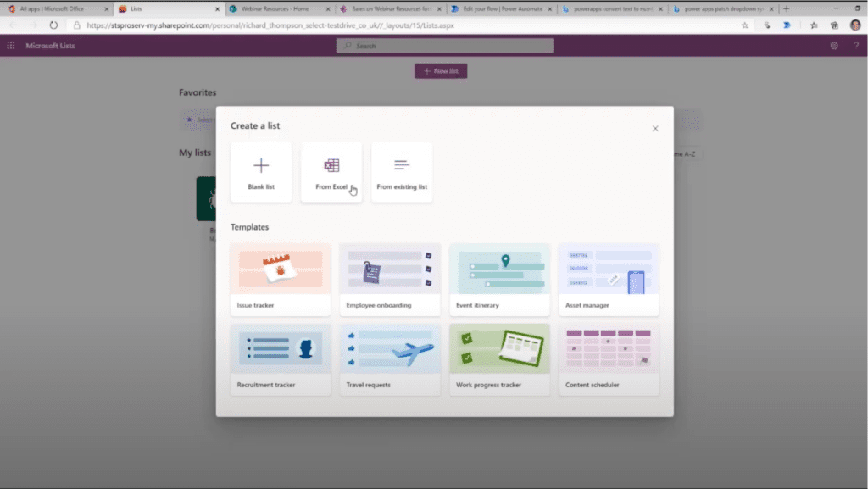The image size is (868, 489).
Task: Open the Work progress tracker template
Action: tap(499, 359)
